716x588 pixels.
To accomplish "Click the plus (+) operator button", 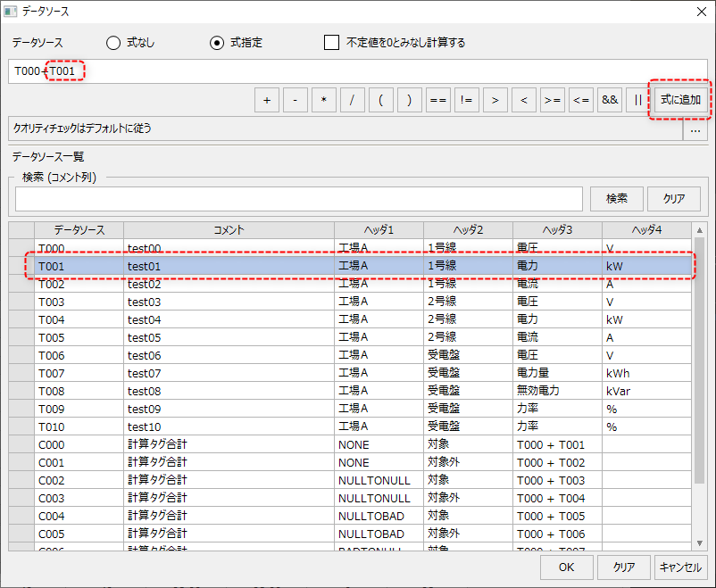I will [266, 101].
